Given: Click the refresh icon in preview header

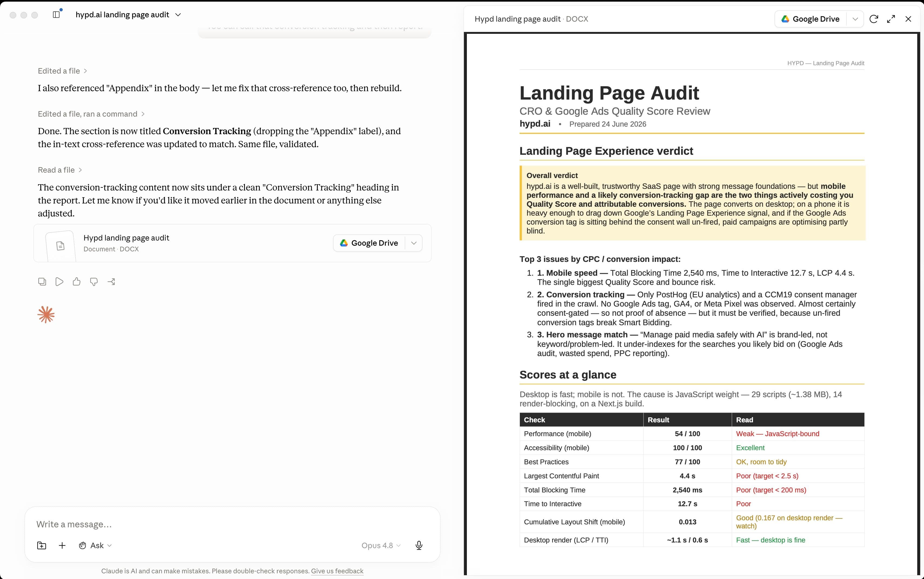Looking at the screenshot, I should coord(873,19).
